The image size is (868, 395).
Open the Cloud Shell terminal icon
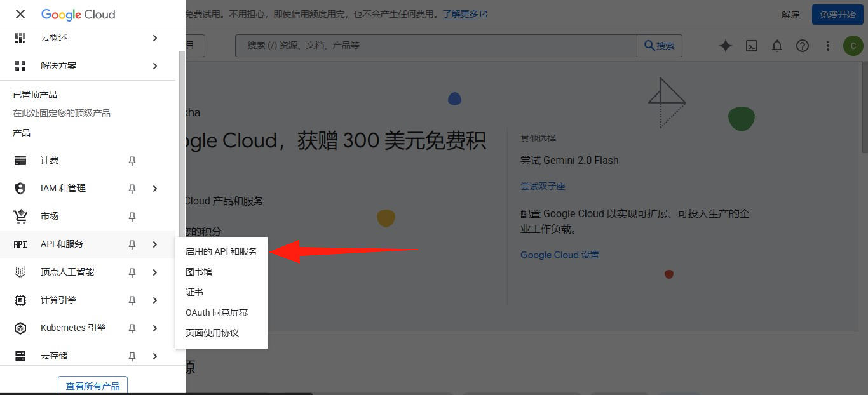[x=752, y=46]
